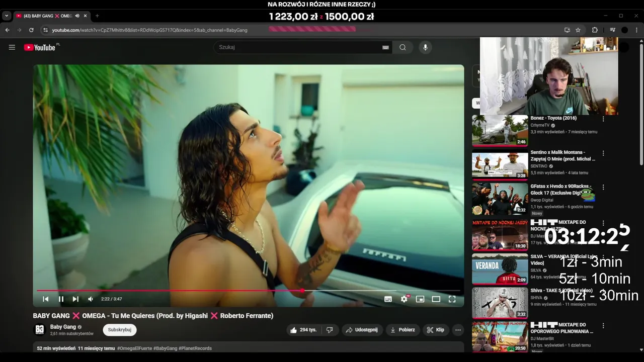644x362 pixels.
Task: Start voice search with the microphone icon
Action: pyautogui.click(x=425, y=47)
